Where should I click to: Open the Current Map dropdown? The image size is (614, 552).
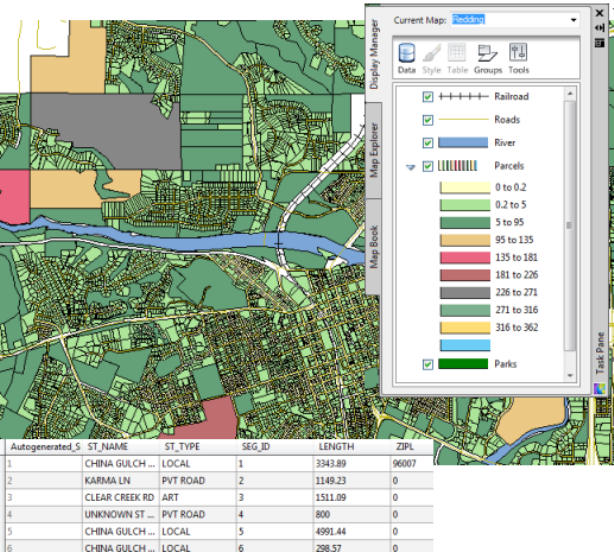[573, 19]
